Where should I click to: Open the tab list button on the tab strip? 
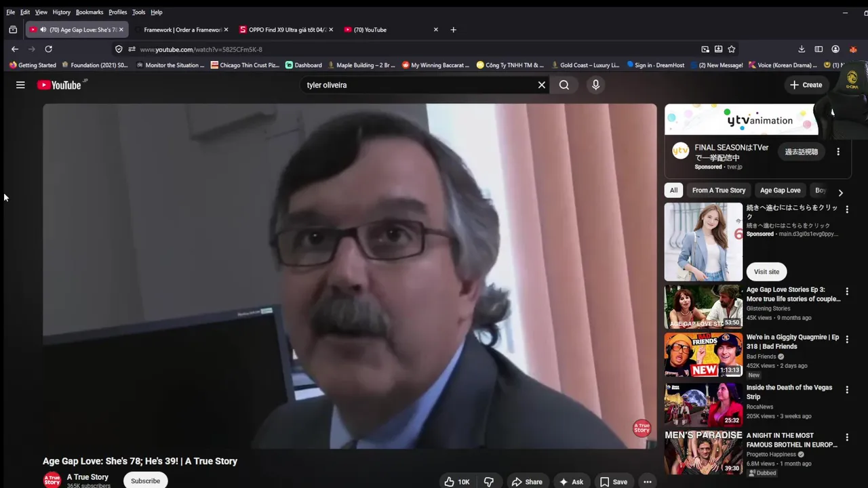[x=13, y=30]
